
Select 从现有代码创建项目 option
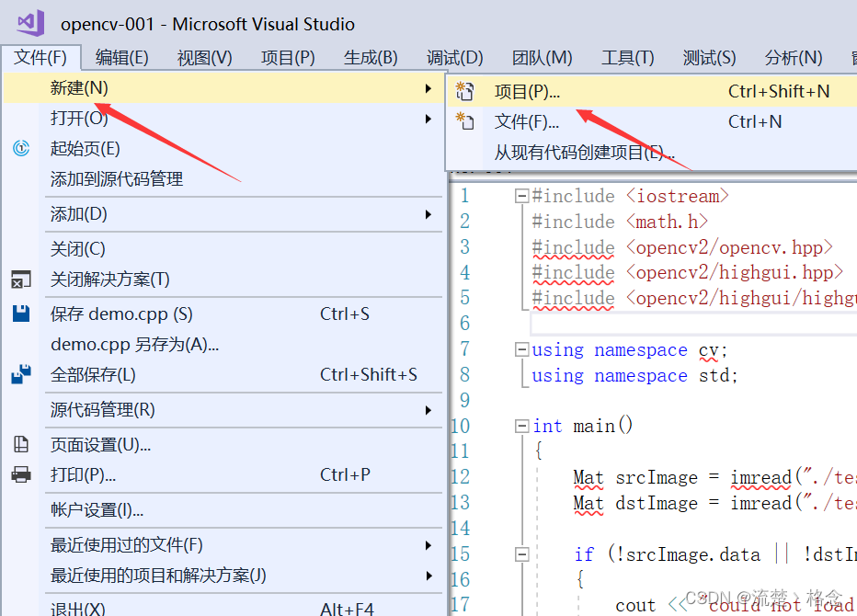point(585,153)
